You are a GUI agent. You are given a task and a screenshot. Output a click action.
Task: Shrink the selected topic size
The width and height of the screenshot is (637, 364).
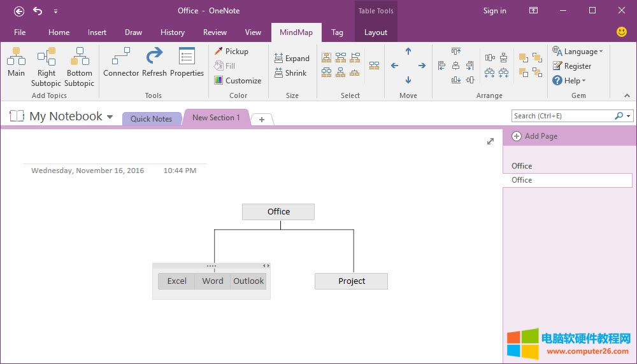click(x=290, y=73)
